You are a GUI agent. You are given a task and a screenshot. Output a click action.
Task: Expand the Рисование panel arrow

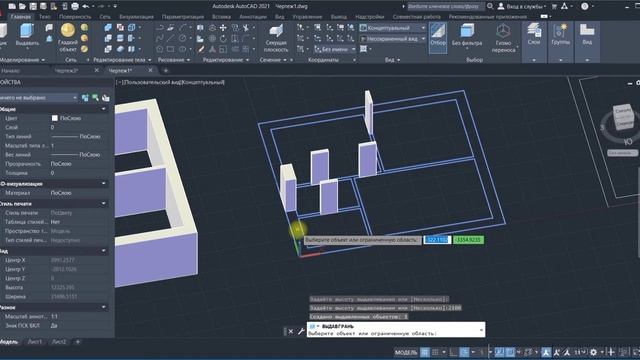(x=188, y=60)
